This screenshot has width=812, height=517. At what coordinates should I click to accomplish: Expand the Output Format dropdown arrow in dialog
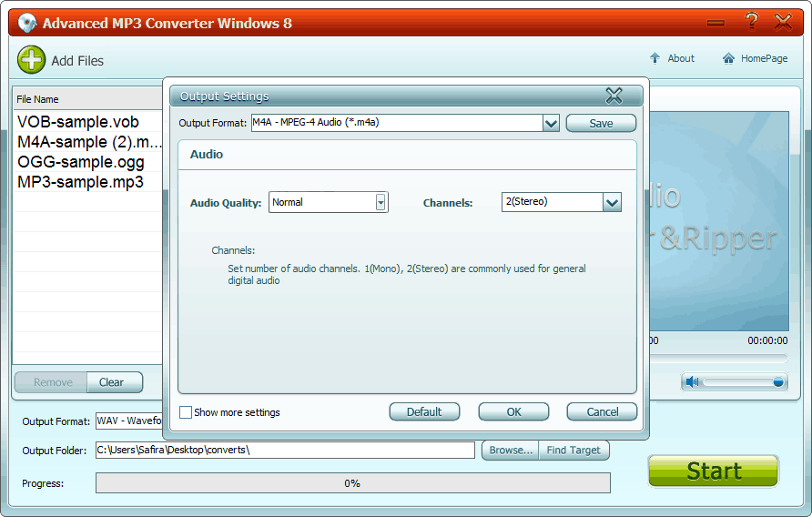[551, 123]
